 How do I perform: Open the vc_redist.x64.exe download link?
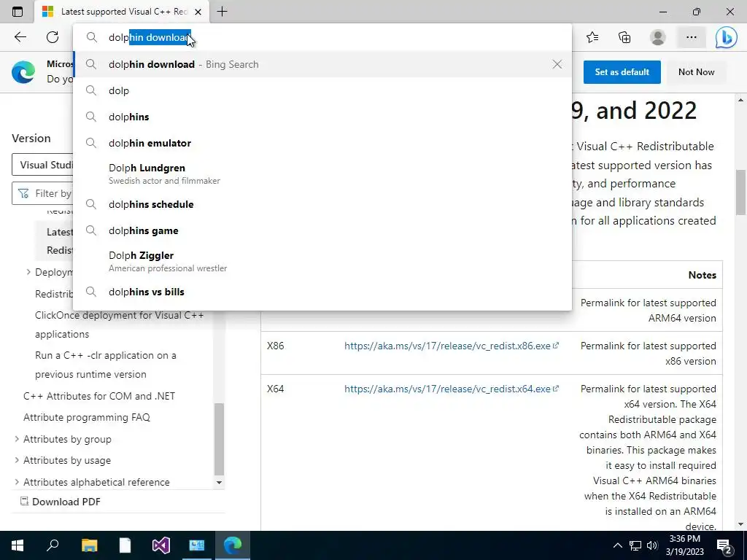(451, 389)
